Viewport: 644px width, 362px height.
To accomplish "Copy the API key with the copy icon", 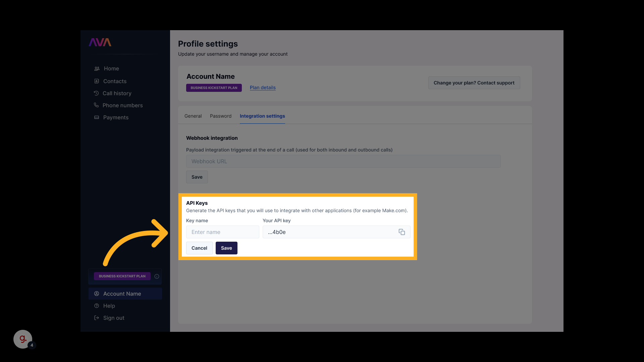I will tap(401, 232).
